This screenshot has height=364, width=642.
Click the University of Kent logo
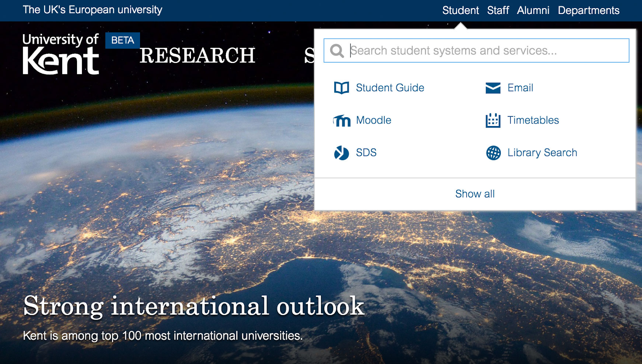[61, 54]
